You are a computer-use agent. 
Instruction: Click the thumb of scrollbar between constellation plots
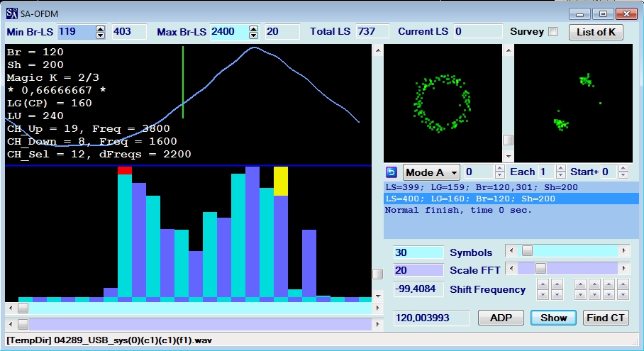509,140
